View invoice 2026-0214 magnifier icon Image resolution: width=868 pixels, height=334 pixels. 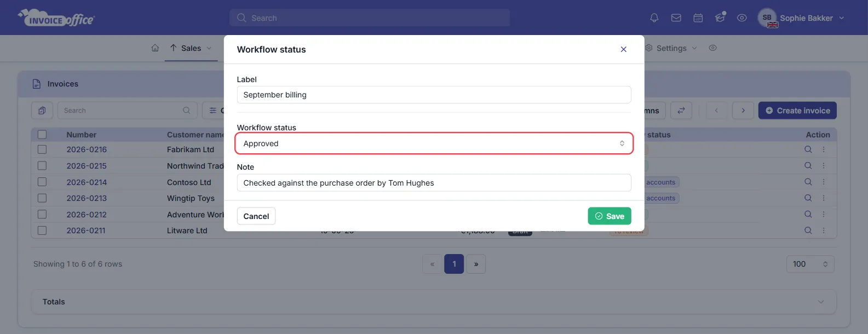coord(808,182)
